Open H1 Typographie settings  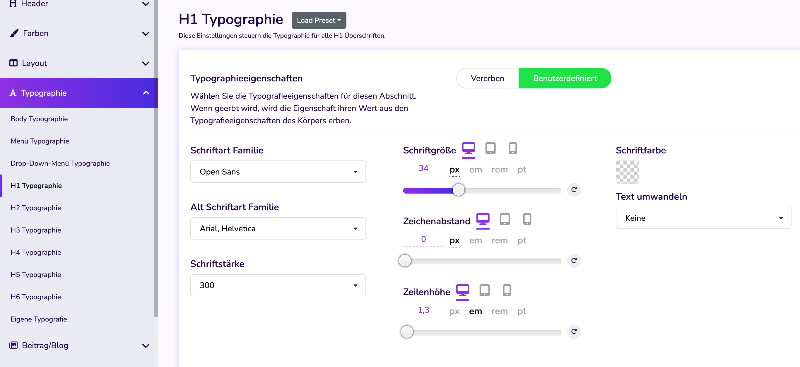[36, 186]
